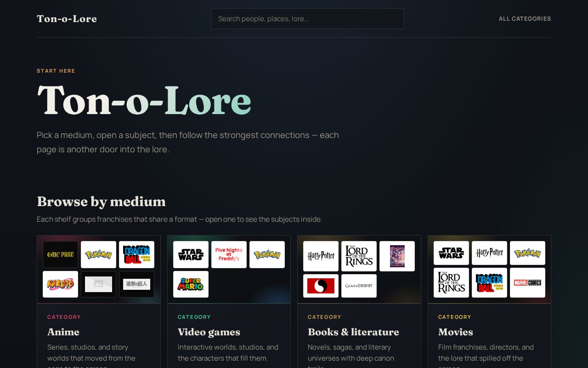Viewport: 588px width, 368px height.
Task: Click CATEGORY label above Movies
Action: [455, 317]
